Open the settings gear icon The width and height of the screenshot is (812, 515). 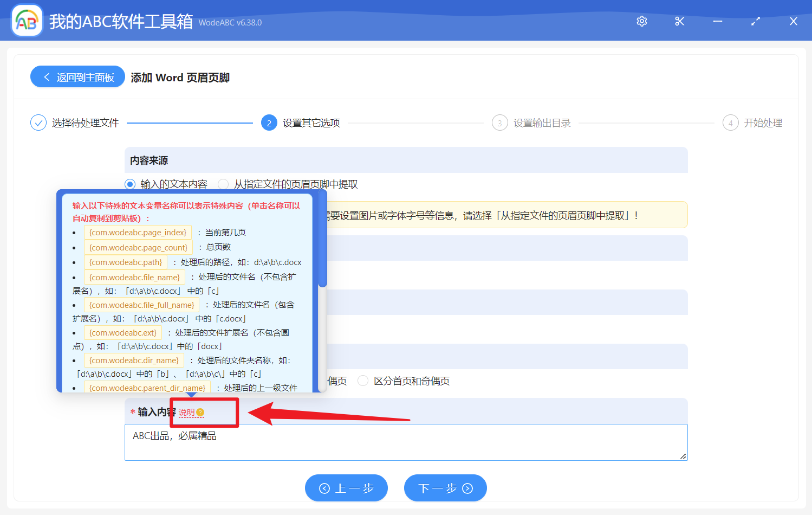642,21
